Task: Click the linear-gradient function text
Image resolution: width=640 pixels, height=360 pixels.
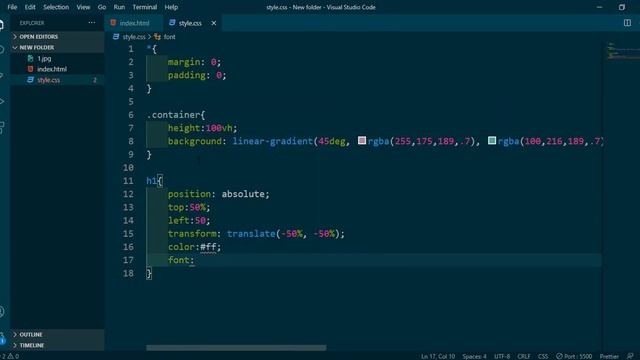Action: pos(273,141)
